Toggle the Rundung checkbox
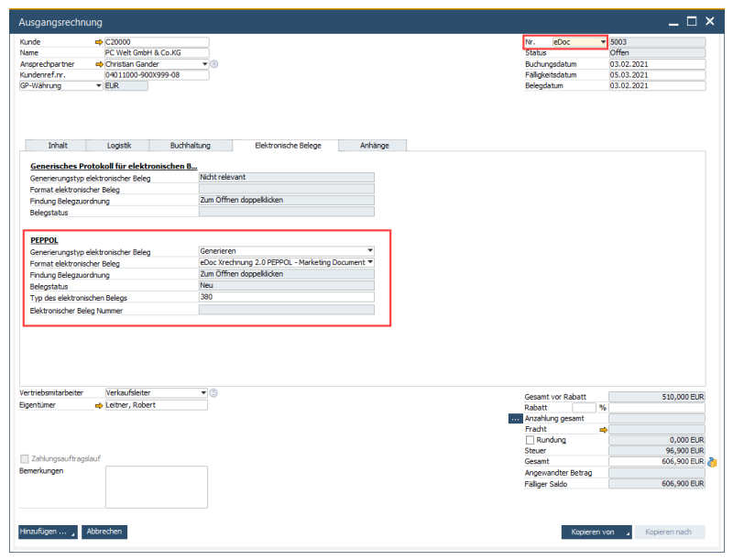Viewport: 733px width, 560px height. pos(530,440)
